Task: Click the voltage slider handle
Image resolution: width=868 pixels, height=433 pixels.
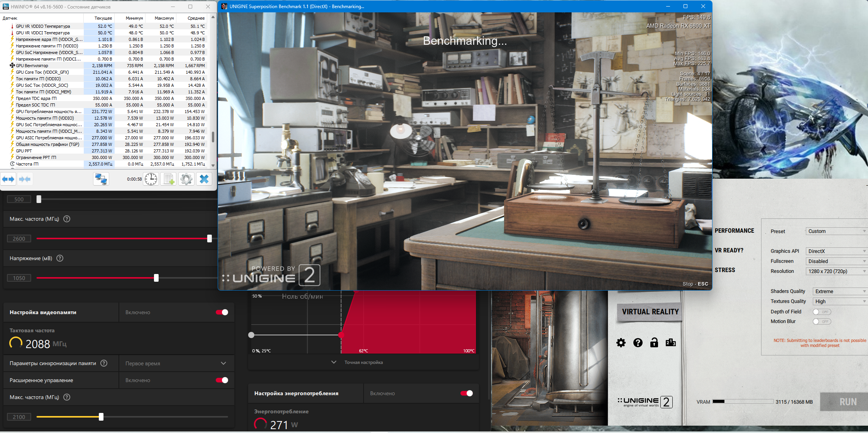Action: pos(156,278)
